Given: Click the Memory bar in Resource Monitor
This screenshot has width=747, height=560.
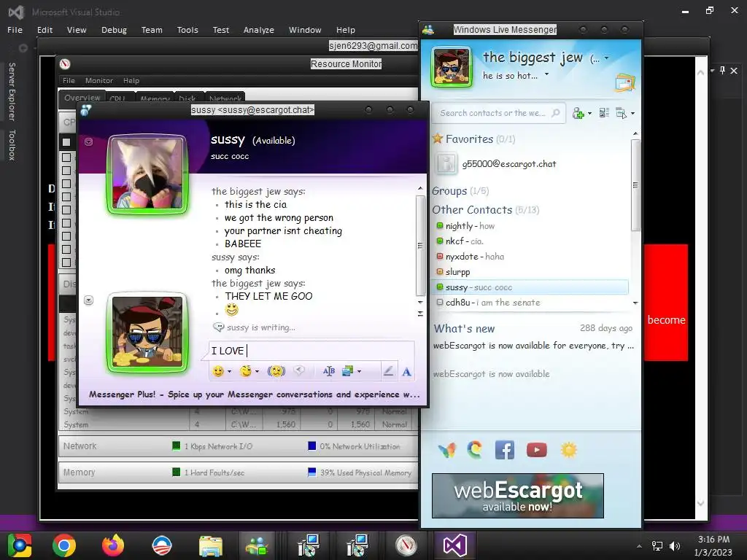Looking at the screenshot, I should tap(239, 472).
